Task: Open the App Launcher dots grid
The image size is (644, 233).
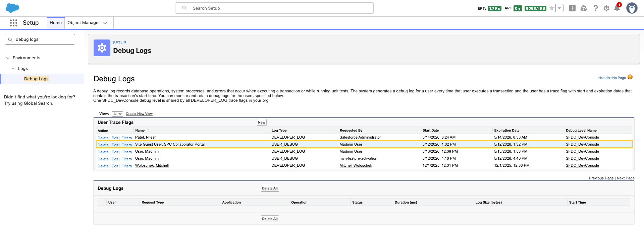Action: click(x=13, y=23)
